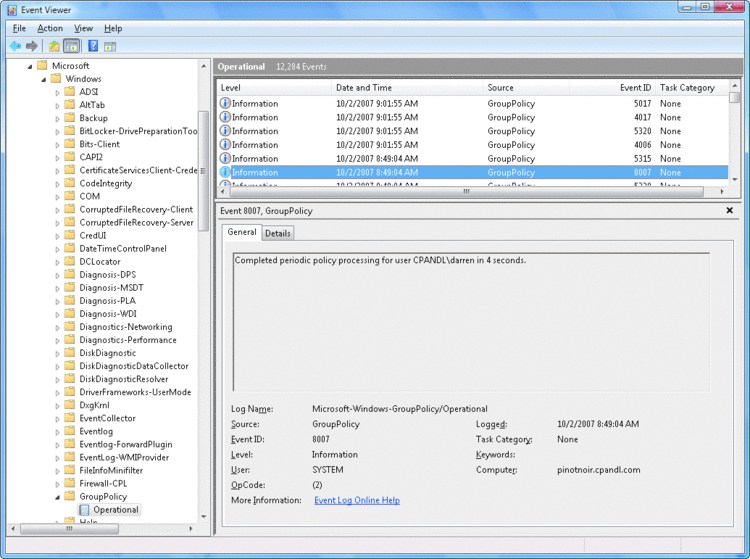Viewport: 750px width, 559px height.
Task: Click the Windows folder icon
Action: coord(56,78)
